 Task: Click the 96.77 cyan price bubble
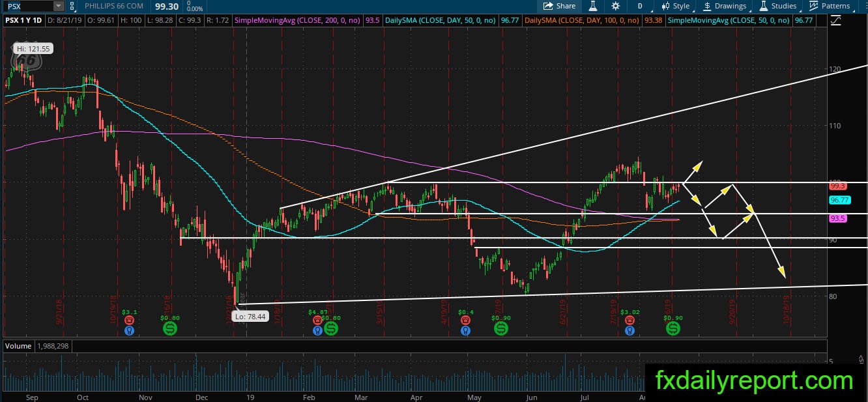click(839, 200)
